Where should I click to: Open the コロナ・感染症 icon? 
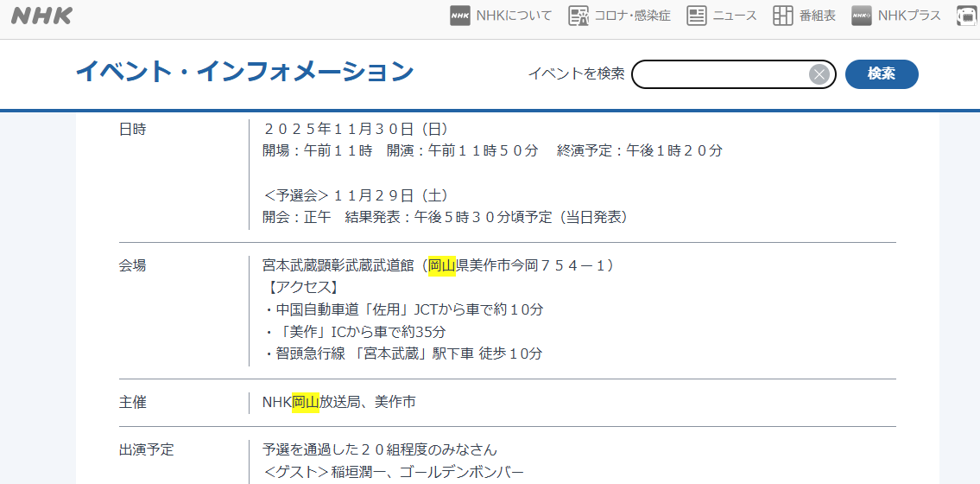point(579,16)
